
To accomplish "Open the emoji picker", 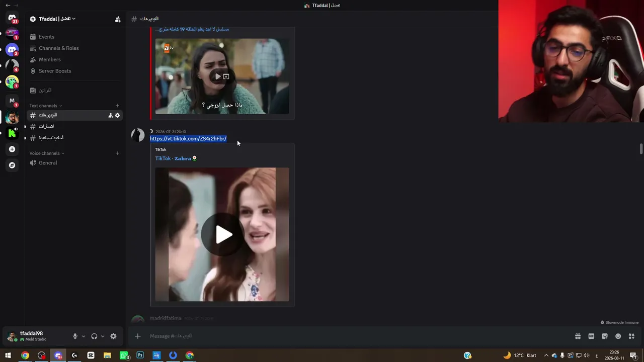I will [x=618, y=336].
